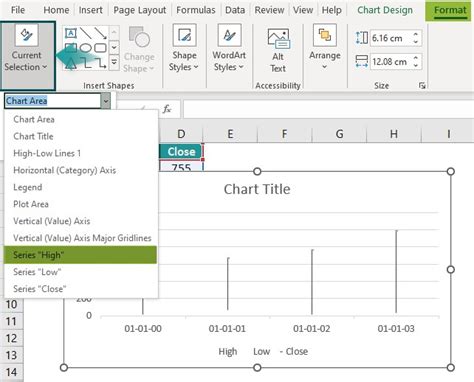Add Alt Text for accessibility

pos(278,51)
